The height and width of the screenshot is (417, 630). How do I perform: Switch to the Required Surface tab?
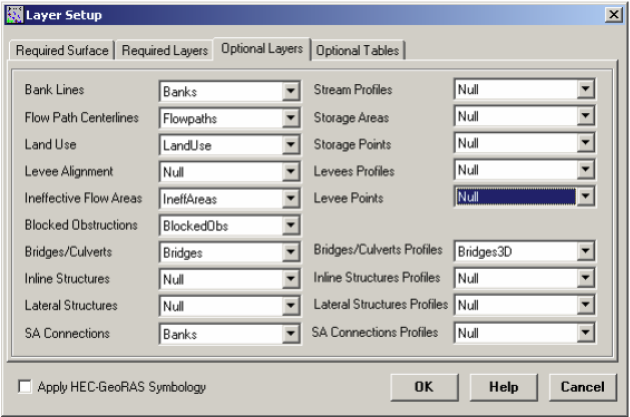[61, 50]
